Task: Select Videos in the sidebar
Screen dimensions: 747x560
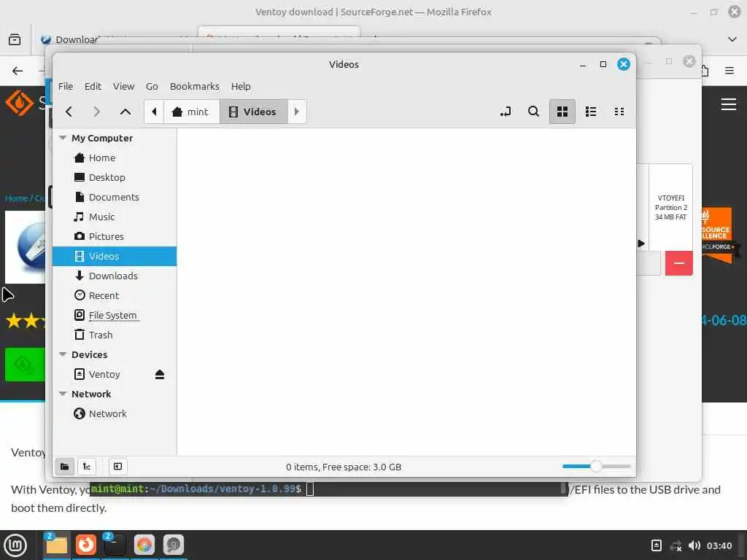Action: [x=115, y=256]
